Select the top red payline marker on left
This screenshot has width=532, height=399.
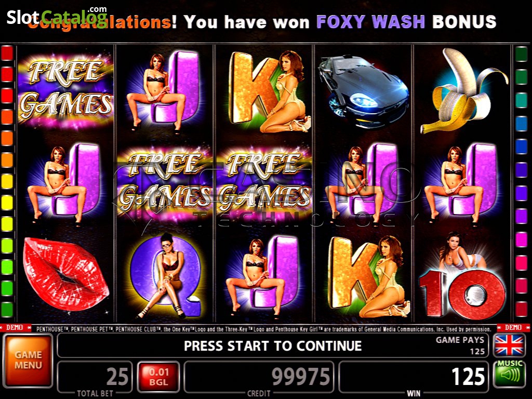(7, 54)
